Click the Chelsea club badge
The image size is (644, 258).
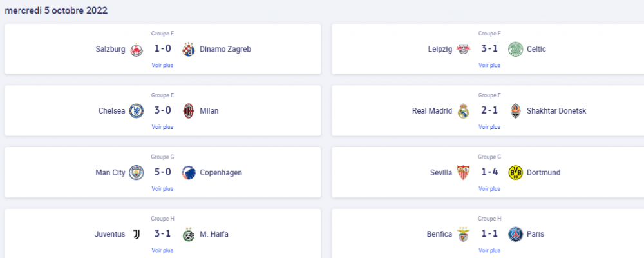click(x=137, y=111)
